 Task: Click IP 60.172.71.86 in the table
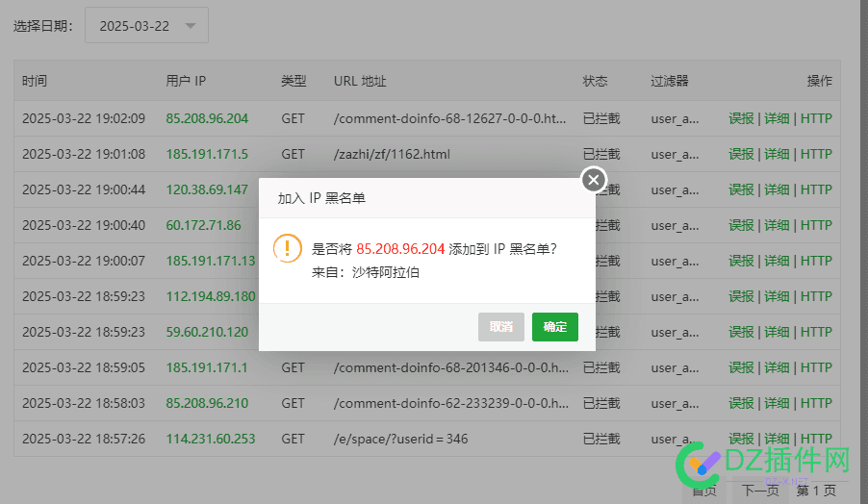point(203,225)
